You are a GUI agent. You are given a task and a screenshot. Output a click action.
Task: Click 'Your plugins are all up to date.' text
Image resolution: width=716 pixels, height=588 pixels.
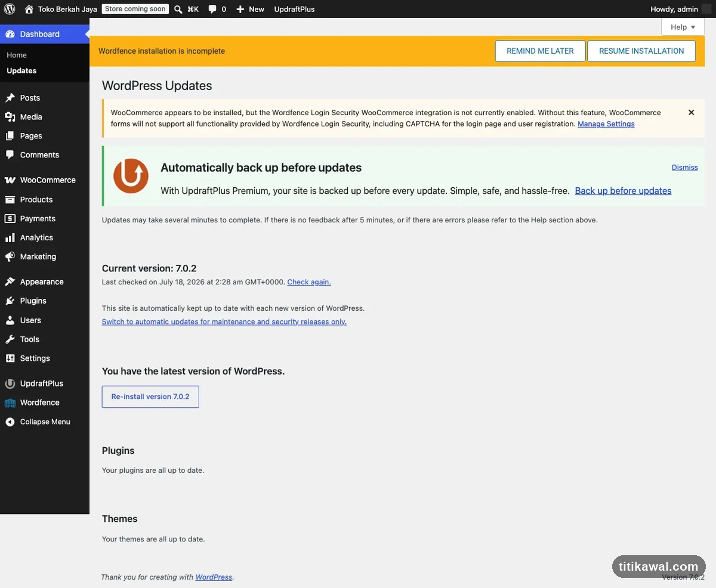153,471
